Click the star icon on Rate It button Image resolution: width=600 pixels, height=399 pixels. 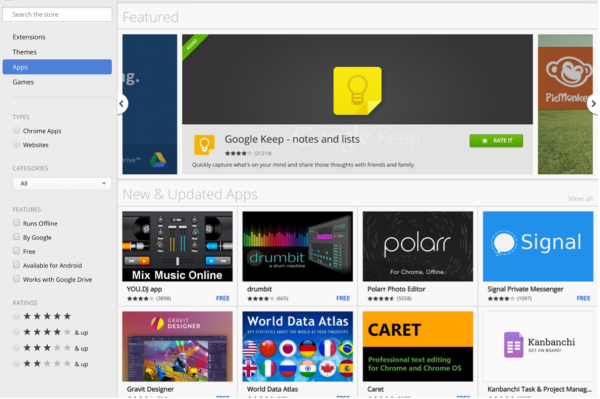pos(485,141)
